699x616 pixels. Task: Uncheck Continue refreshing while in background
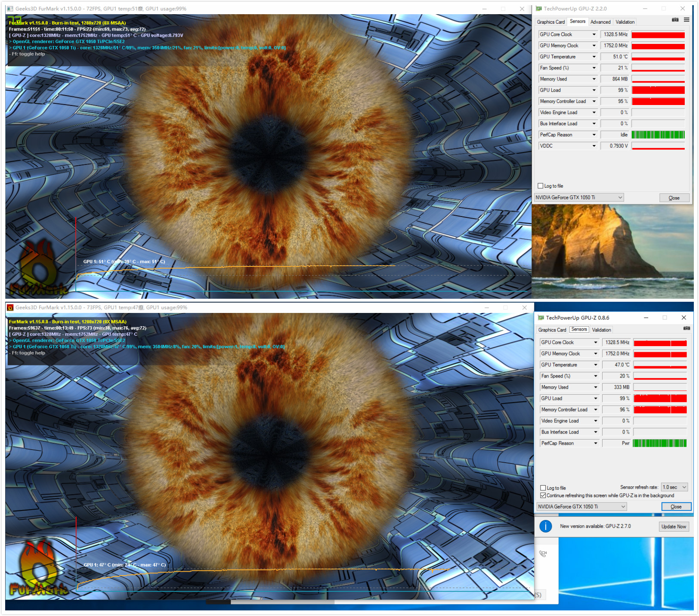click(543, 495)
